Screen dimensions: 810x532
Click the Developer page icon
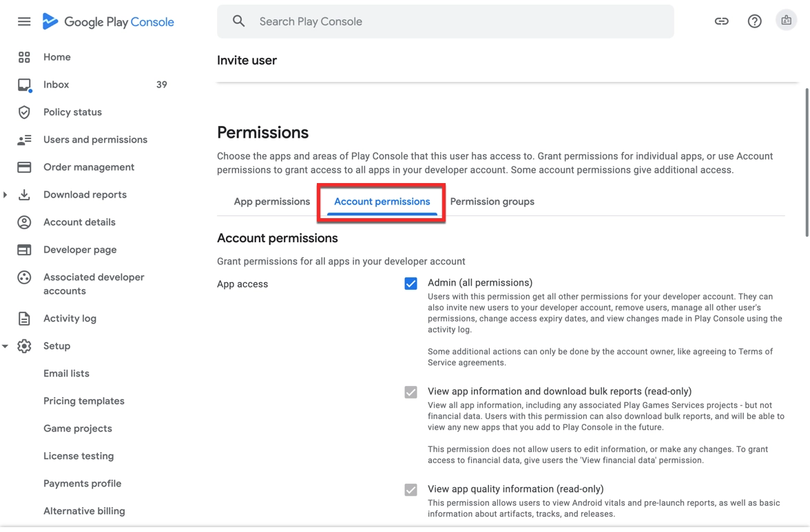tap(24, 250)
